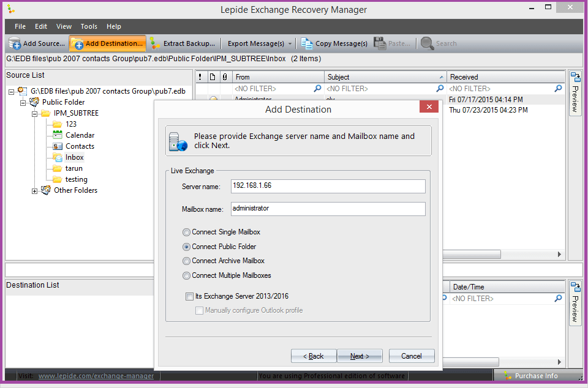588x388 pixels.
Task: Visit the www.lepide.com/exchange-manager link
Action: coord(96,376)
